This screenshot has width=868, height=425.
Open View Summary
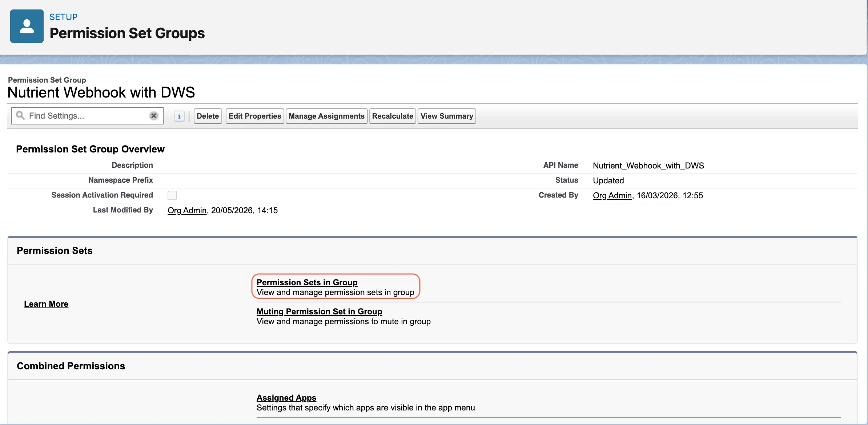pos(447,116)
